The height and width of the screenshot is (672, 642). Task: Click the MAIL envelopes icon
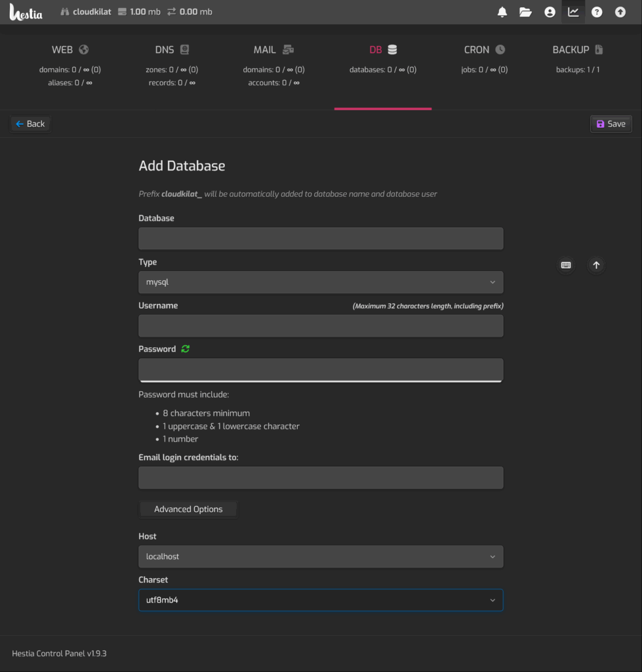289,50
